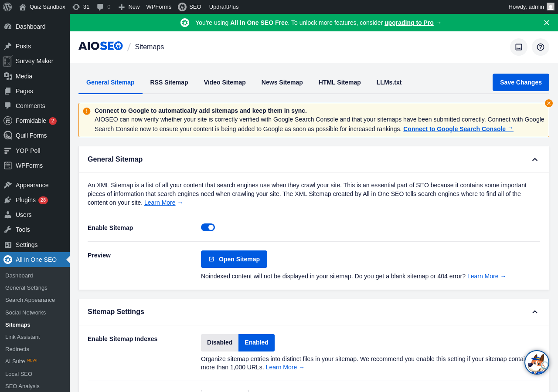558x392 pixels.
Task: Click the admin user avatar
Action: pos(551,7)
